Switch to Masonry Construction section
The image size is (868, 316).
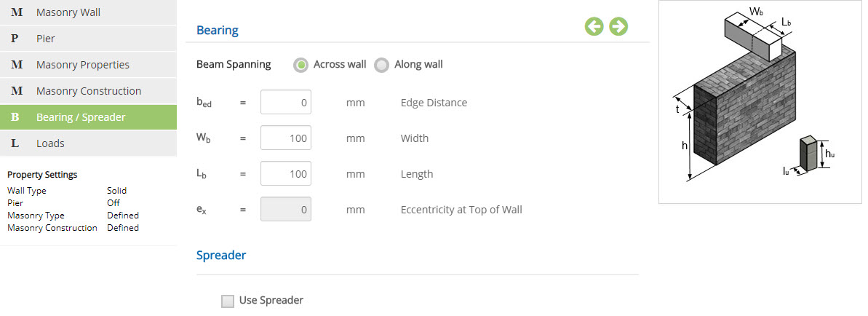pyautogui.click(x=89, y=91)
